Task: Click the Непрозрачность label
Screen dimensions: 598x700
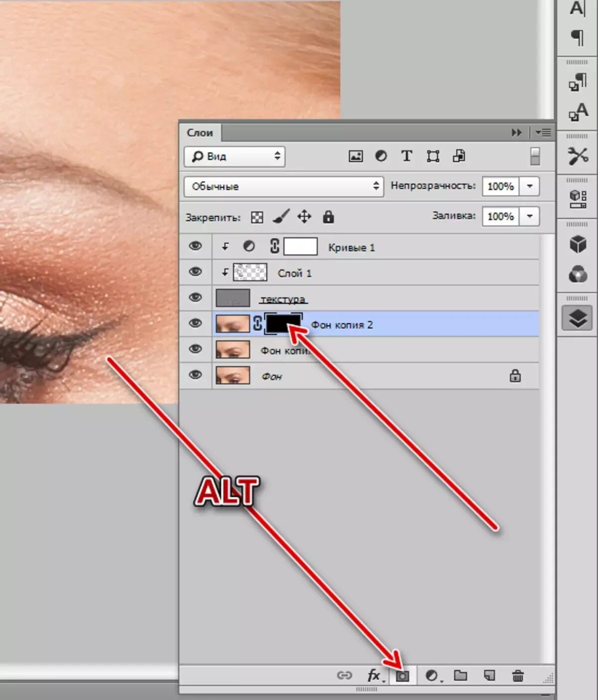Action: click(x=433, y=186)
